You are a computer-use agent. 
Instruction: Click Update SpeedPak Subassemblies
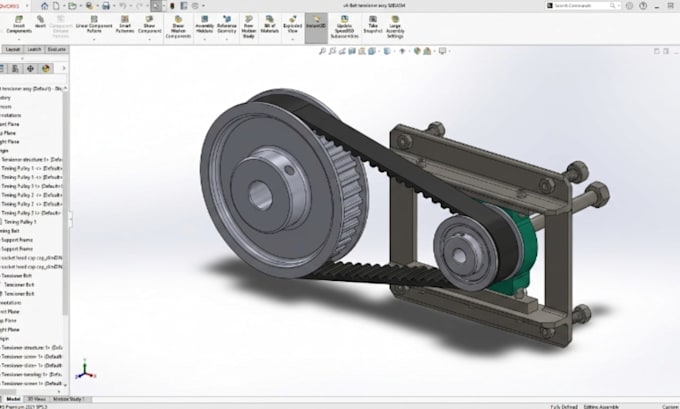point(344,27)
